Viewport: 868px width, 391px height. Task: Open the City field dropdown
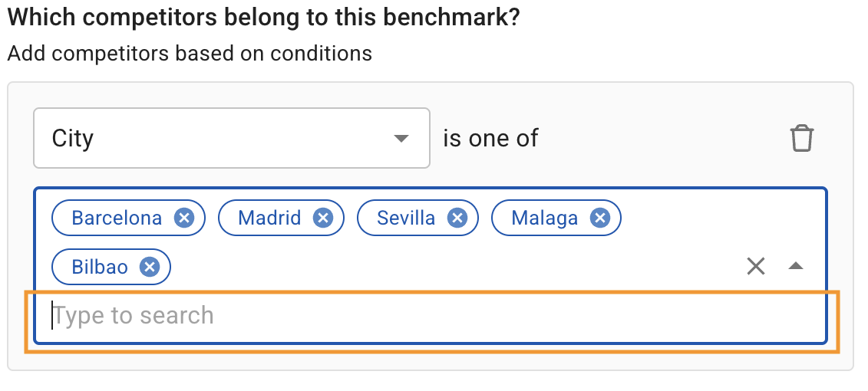[x=230, y=139]
